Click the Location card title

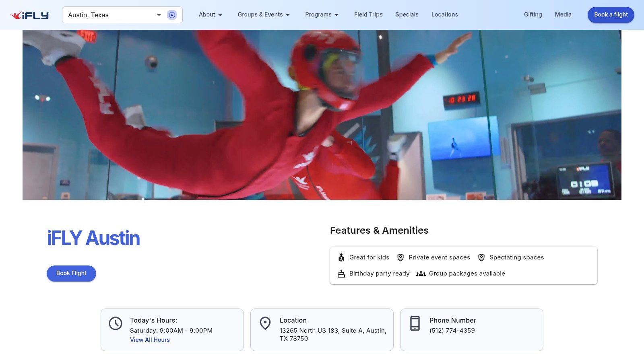pos(293,321)
